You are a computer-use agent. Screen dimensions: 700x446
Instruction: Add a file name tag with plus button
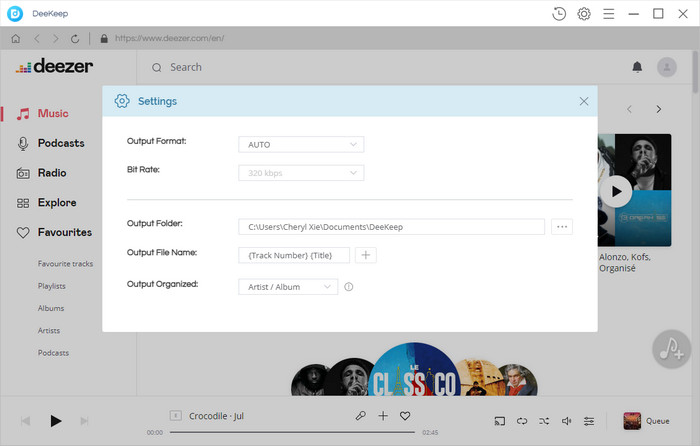(366, 255)
